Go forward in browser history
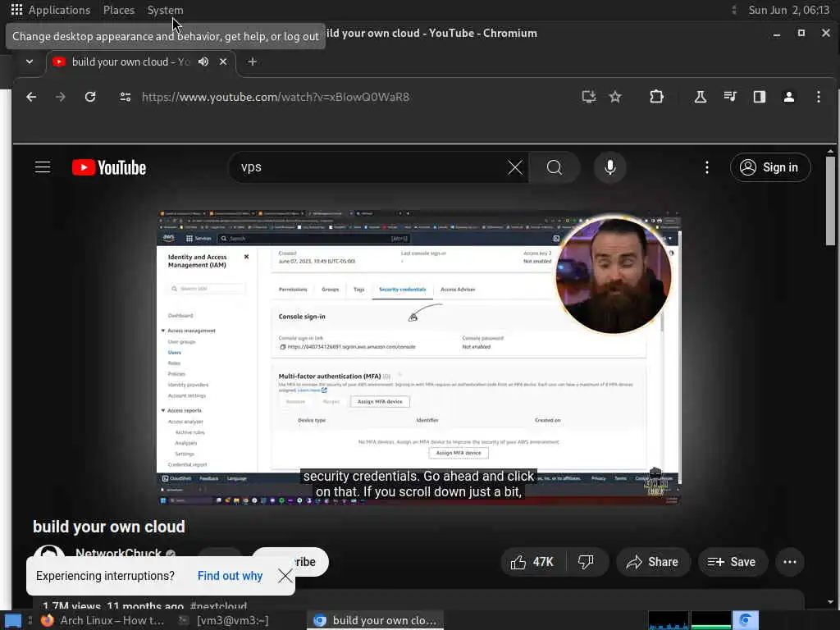This screenshot has height=630, width=840. click(61, 97)
